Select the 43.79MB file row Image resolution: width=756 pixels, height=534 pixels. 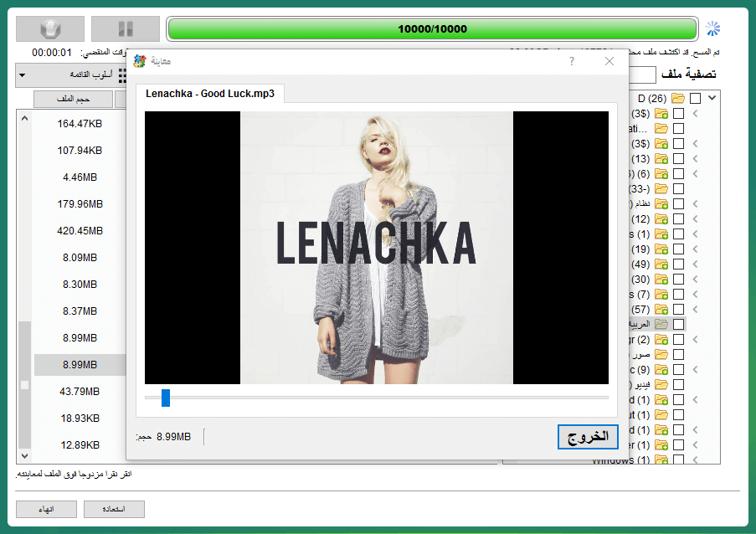80,392
